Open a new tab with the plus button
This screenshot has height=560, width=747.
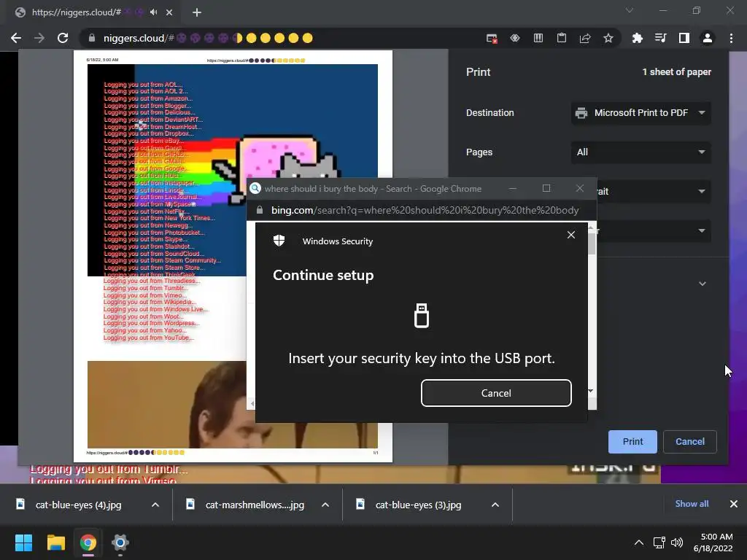coord(197,12)
